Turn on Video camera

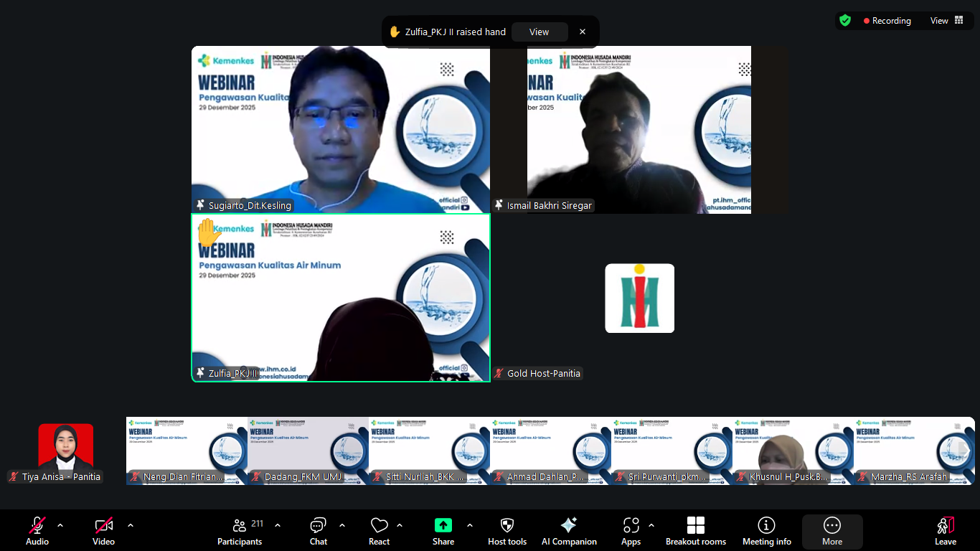104,532
